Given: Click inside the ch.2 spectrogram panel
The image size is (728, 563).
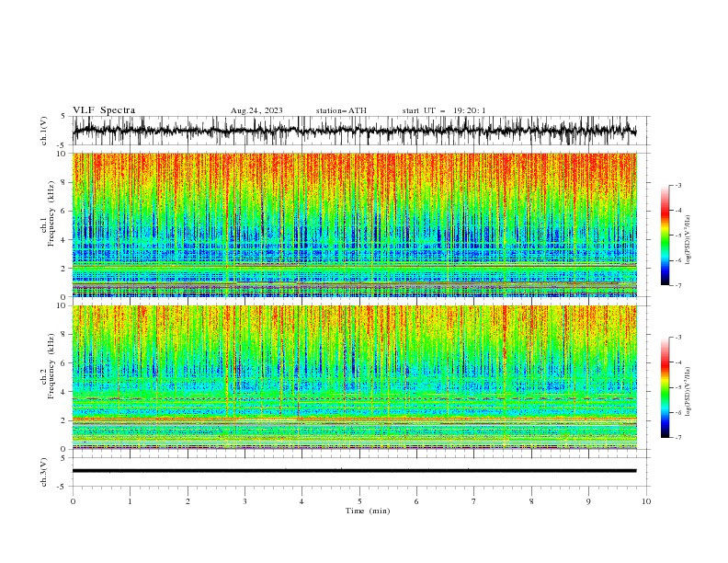Looking at the screenshot, I should [354, 377].
